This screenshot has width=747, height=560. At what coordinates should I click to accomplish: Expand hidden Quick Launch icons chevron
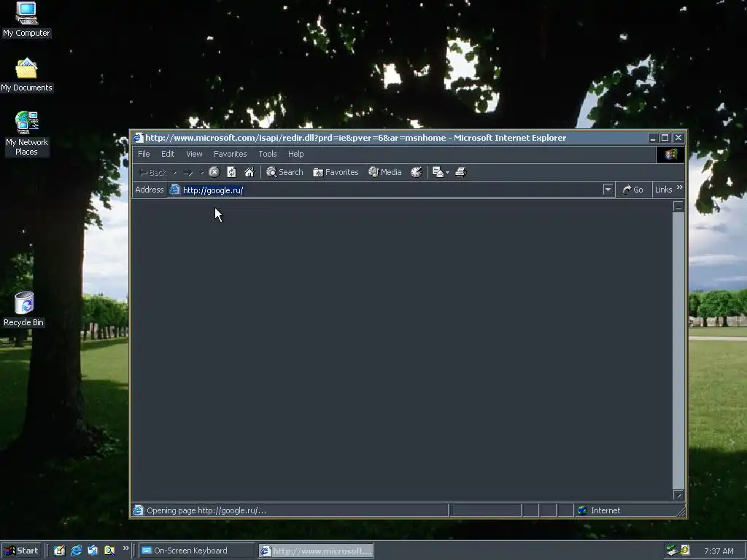click(x=125, y=548)
